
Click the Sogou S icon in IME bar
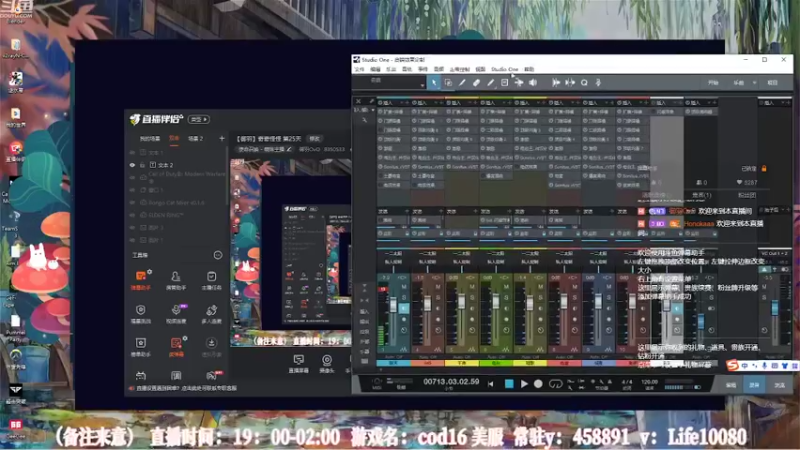733,365
